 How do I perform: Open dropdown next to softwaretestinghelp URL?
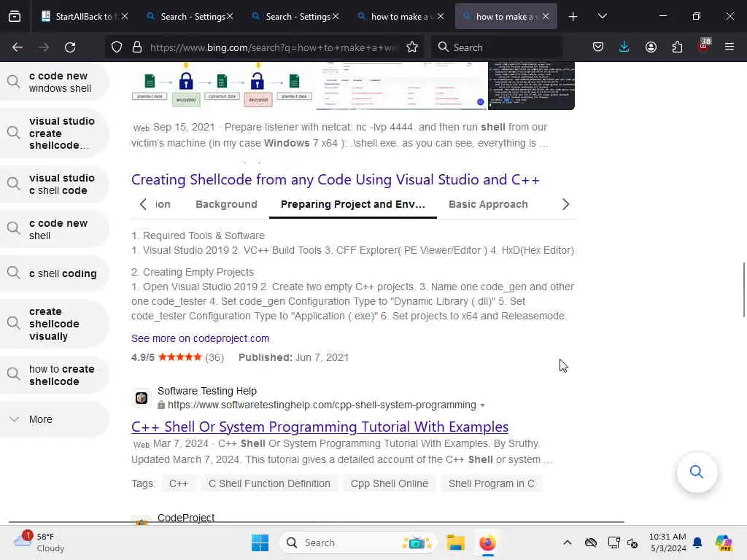coord(483,405)
